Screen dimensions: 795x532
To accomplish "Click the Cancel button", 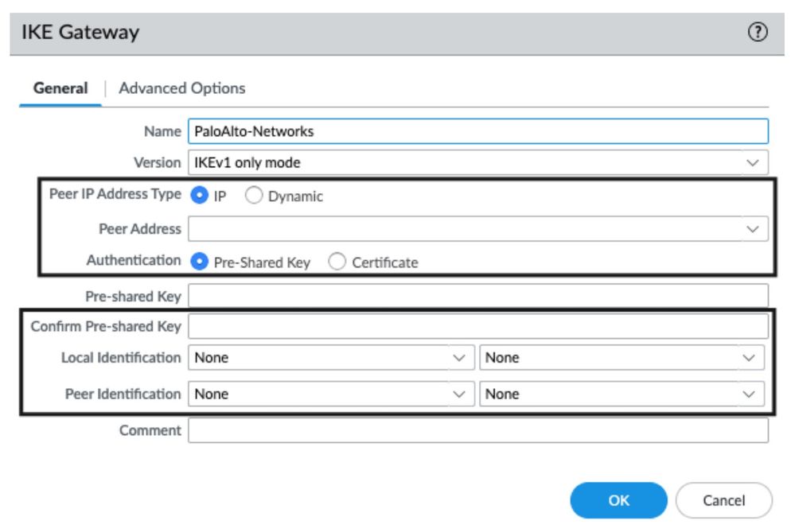I will (723, 500).
